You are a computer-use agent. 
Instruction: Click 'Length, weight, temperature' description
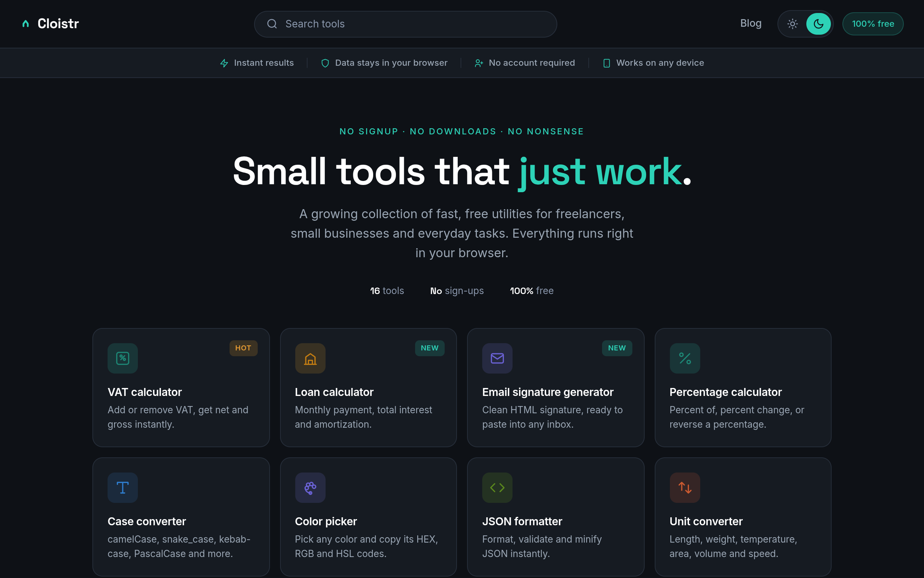733,546
